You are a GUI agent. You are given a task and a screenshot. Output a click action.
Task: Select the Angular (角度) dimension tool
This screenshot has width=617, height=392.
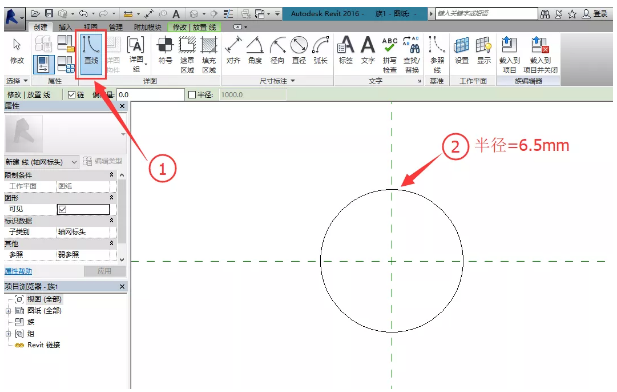pyautogui.click(x=255, y=50)
